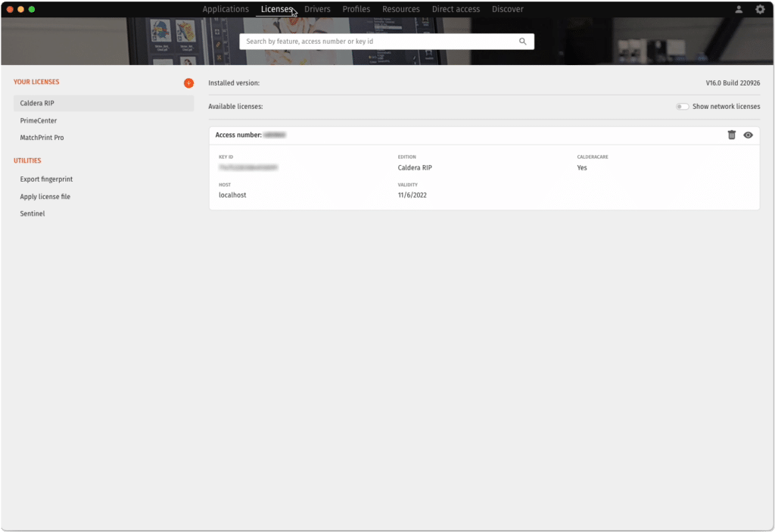Click the Access number header label
The height and width of the screenshot is (532, 775).
(x=238, y=135)
